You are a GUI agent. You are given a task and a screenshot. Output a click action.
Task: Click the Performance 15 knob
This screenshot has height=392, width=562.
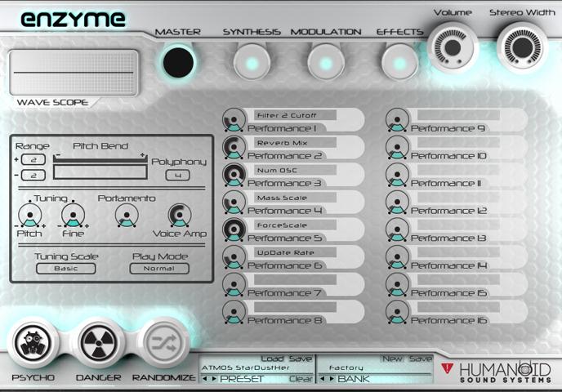tap(397, 284)
